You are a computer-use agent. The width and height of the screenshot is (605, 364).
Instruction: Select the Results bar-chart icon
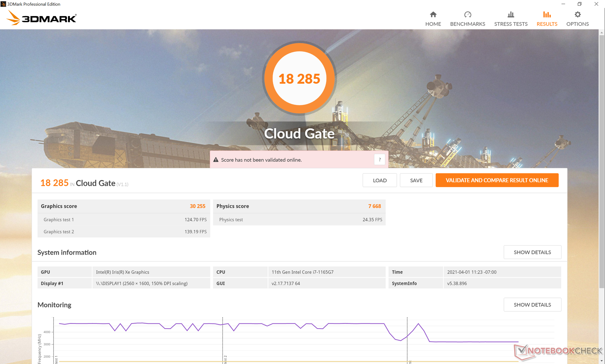click(x=547, y=14)
